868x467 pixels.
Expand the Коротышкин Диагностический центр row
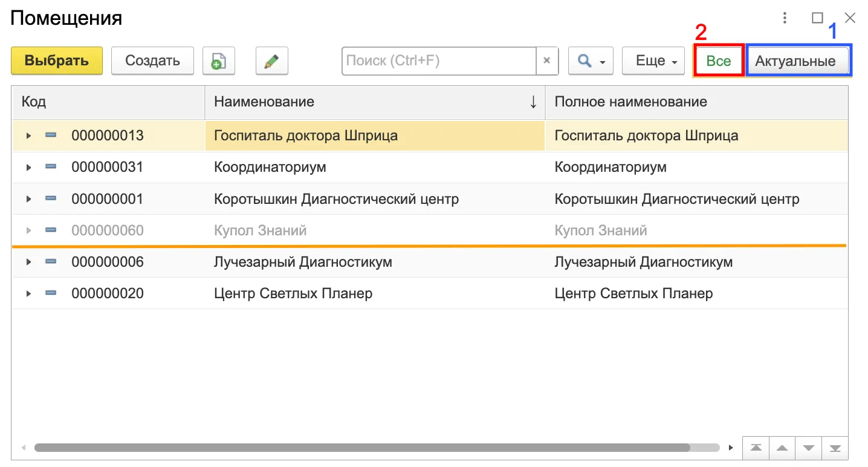28,199
